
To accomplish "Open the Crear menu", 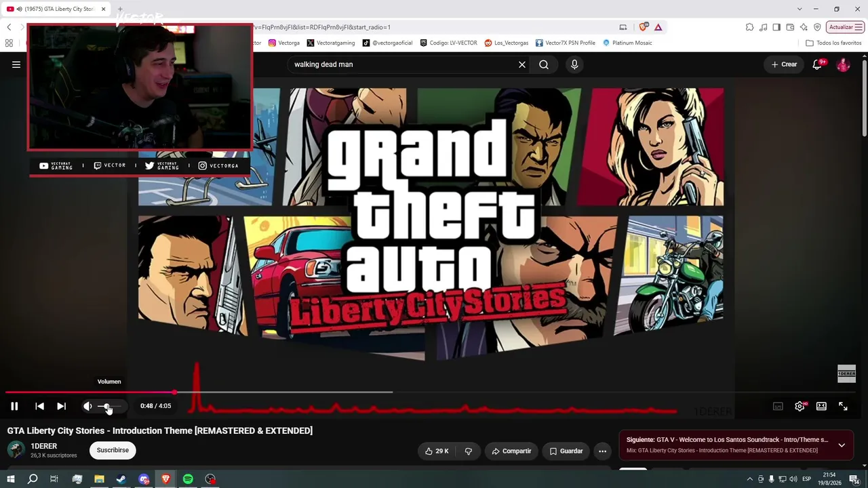I will (x=784, y=64).
